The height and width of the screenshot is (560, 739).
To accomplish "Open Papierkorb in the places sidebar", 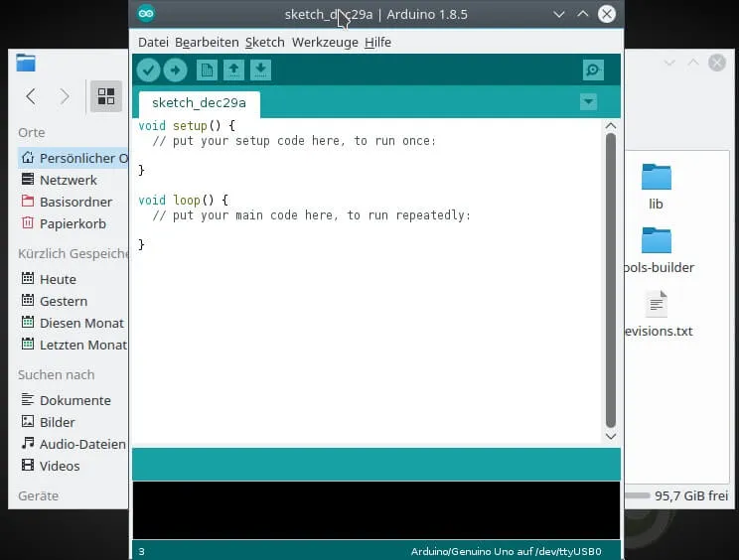I will [72, 223].
